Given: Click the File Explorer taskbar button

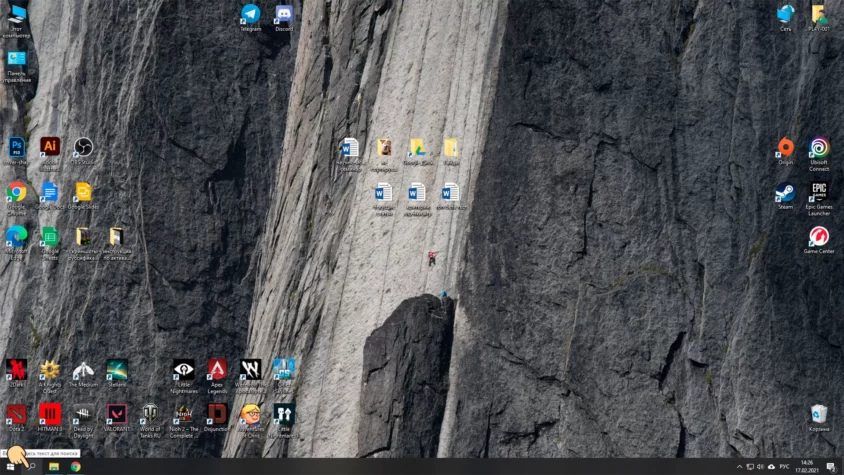Looking at the screenshot, I should pyautogui.click(x=54, y=467).
